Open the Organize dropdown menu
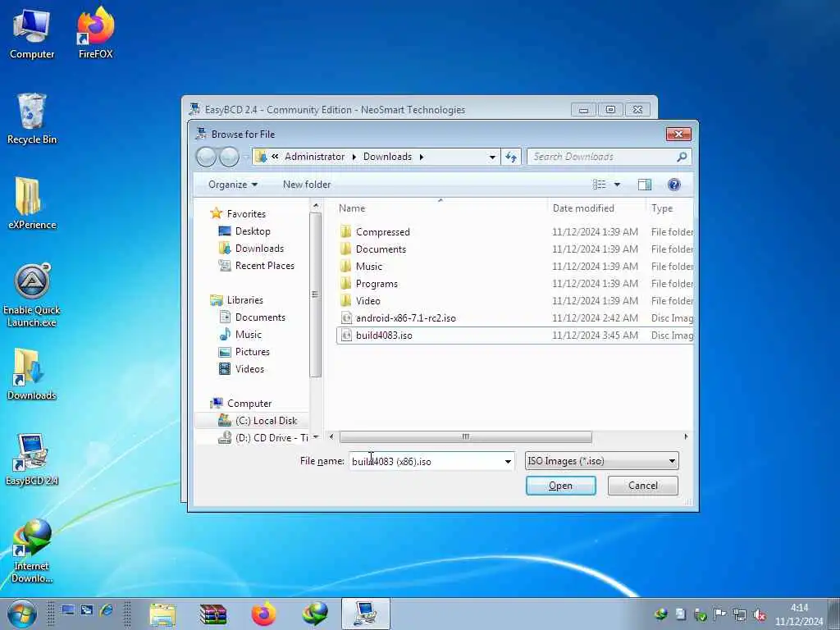Viewport: 840px width, 630px height. (x=233, y=185)
